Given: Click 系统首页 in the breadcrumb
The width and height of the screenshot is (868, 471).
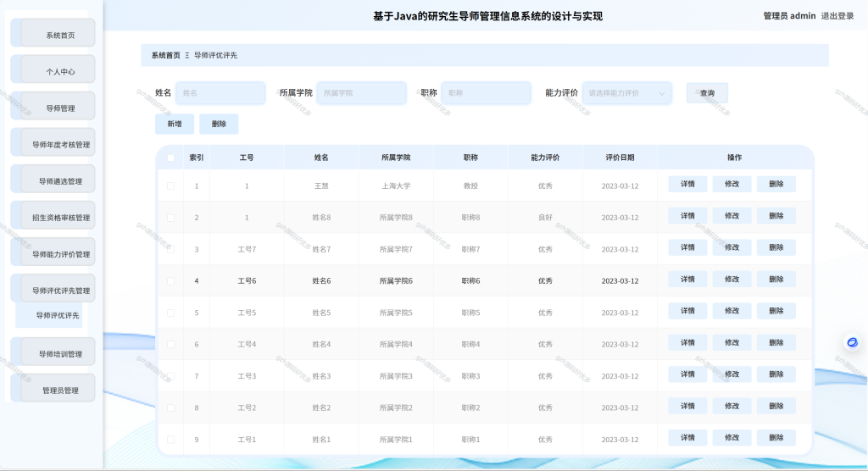Looking at the screenshot, I should 165,55.
